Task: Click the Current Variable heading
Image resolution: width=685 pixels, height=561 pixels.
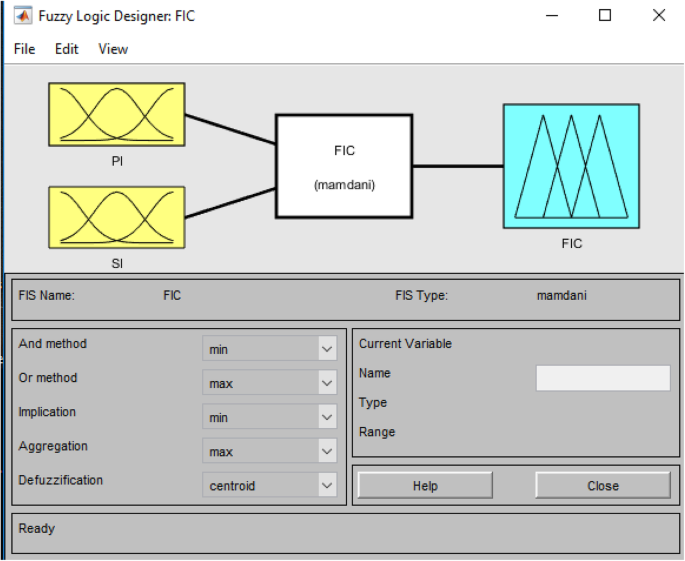Action: (405, 343)
